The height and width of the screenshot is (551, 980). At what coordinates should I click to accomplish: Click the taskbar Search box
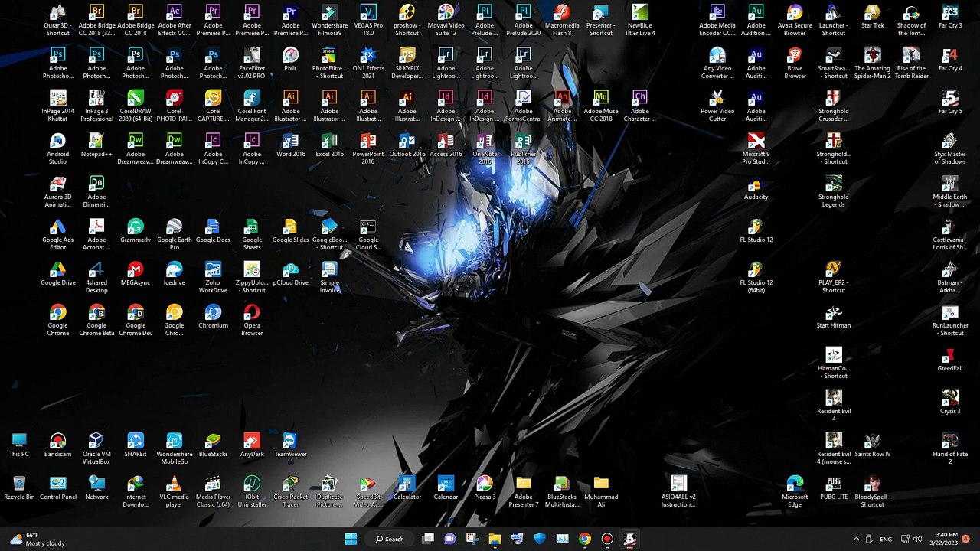pos(390,539)
